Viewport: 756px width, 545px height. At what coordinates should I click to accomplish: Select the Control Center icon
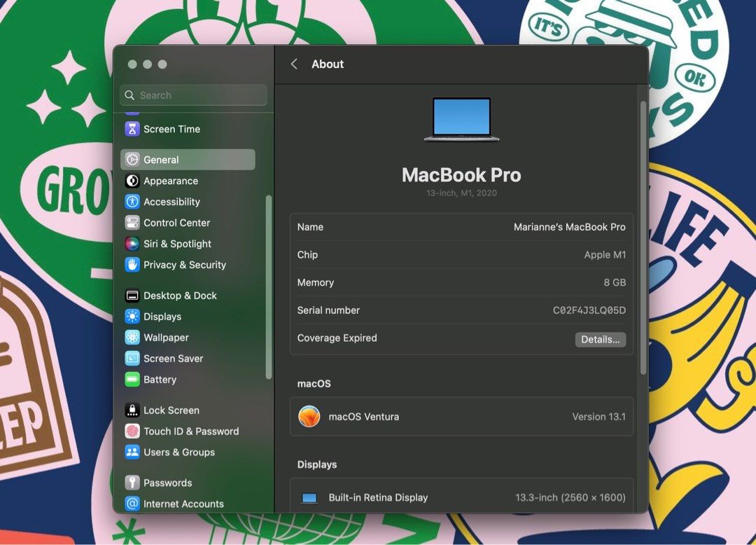pyautogui.click(x=132, y=223)
